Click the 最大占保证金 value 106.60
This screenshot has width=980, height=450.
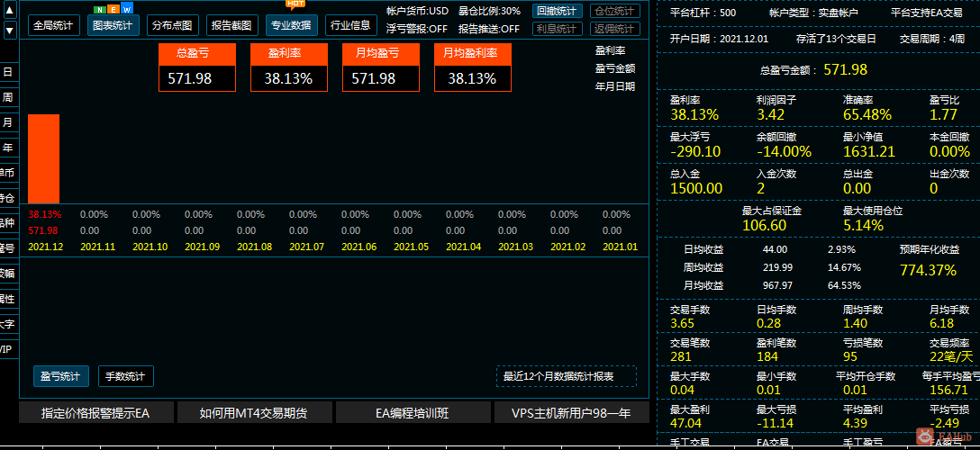(x=765, y=225)
